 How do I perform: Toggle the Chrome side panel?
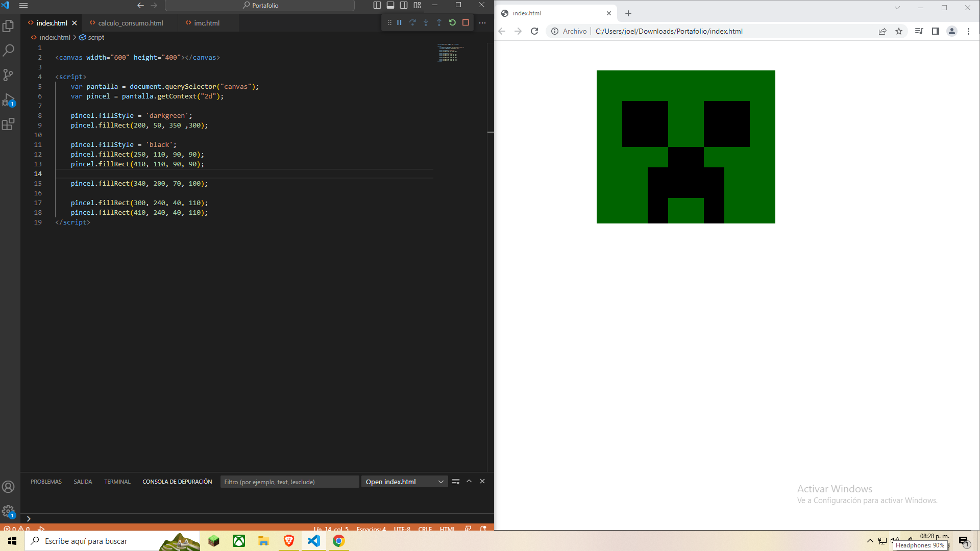[936, 31]
